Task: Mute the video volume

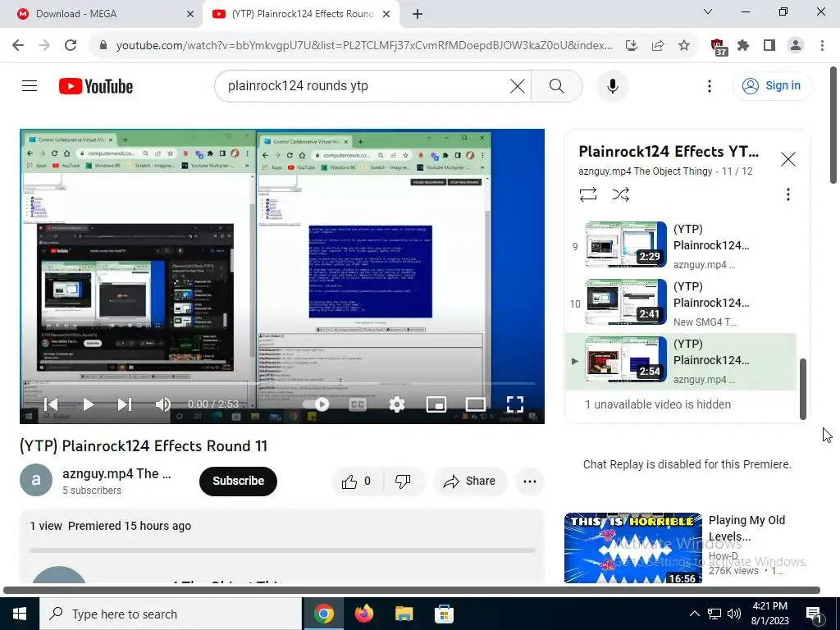Action: [163, 404]
